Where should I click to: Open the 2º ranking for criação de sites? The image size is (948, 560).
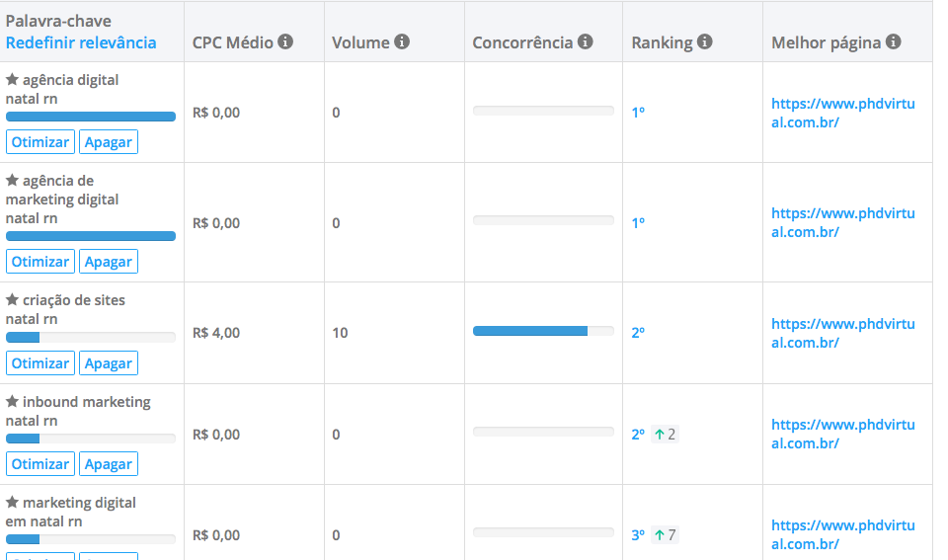(x=639, y=333)
